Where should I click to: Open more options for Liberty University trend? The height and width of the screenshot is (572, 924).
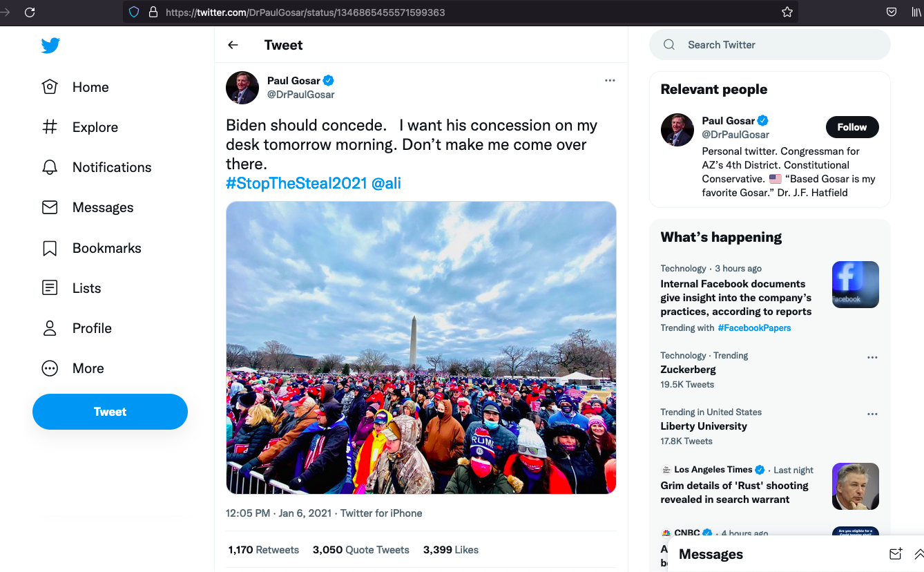pyautogui.click(x=872, y=414)
